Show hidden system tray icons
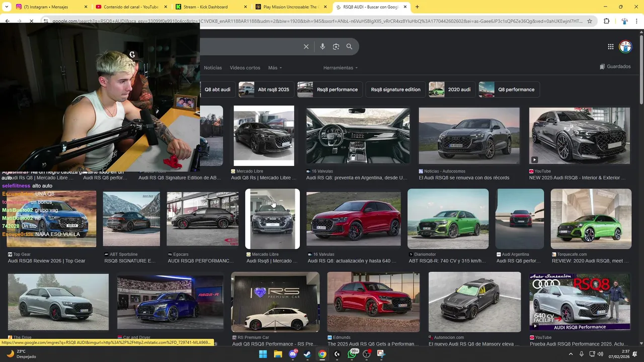Screen dimensions: 644x362 pos(571,354)
